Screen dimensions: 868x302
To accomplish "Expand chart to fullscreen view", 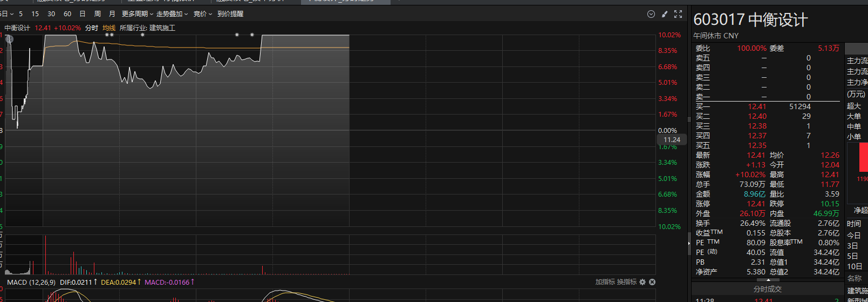I will point(678,14).
